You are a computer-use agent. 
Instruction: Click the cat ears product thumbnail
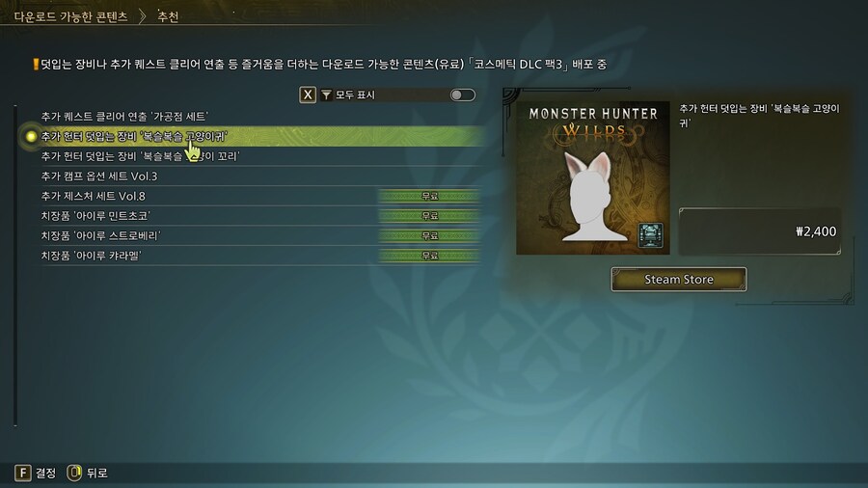point(593,177)
